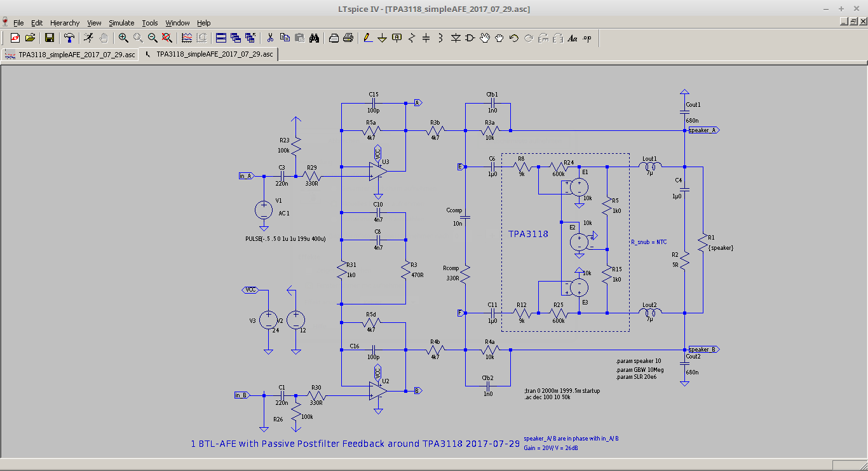Click the Run simulation icon

pyautogui.click(x=89, y=38)
